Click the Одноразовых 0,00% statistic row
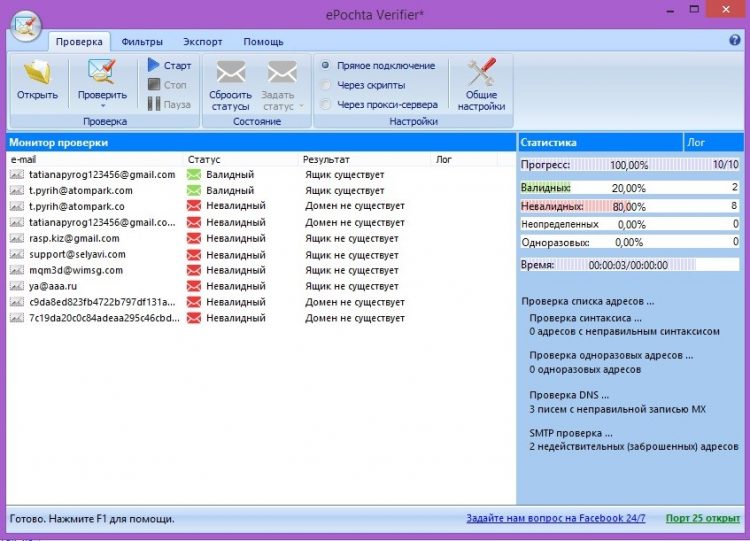Screen dimensions: 750x541 pos(629,243)
